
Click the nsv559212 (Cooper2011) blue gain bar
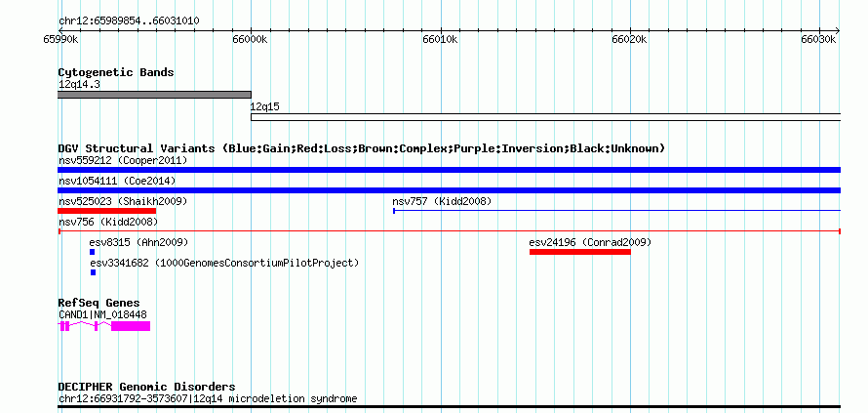[x=449, y=170]
